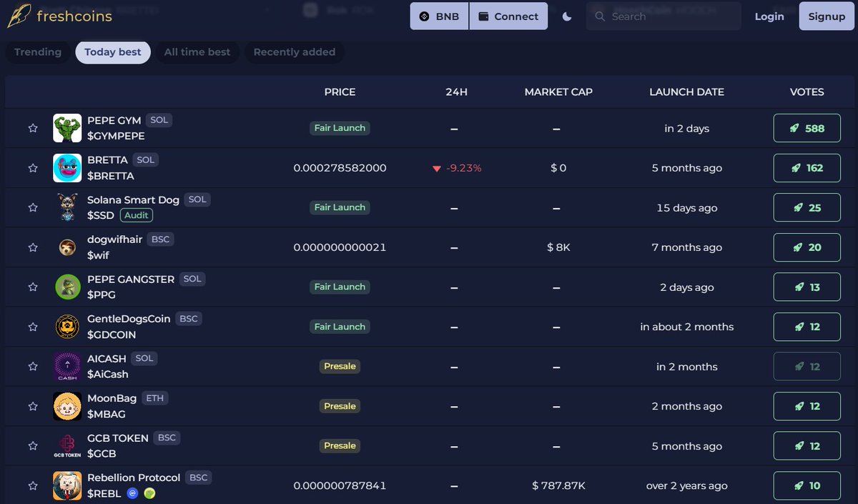This screenshot has width=858, height=504.
Task: Click the dogwifhair coin avatar
Action: click(x=67, y=247)
